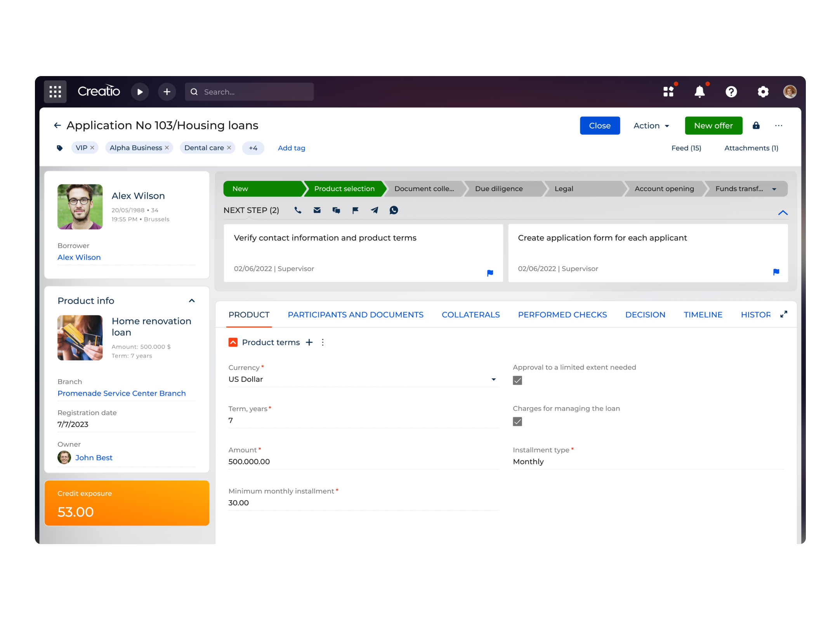Image resolution: width=840 pixels, height=621 pixels.
Task: Open the chat messages icon in Next step bar
Action: [x=336, y=210]
